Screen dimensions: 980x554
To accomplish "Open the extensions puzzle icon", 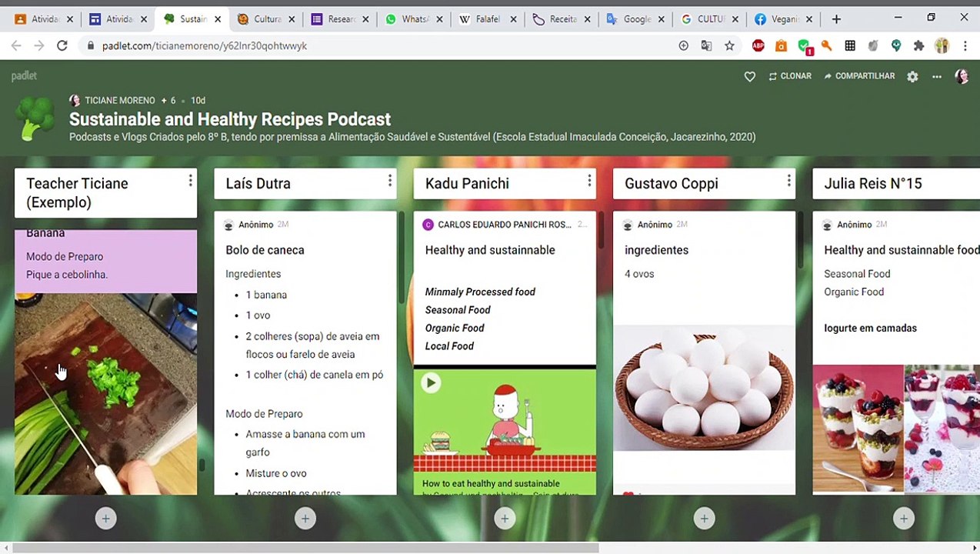I will click(918, 46).
